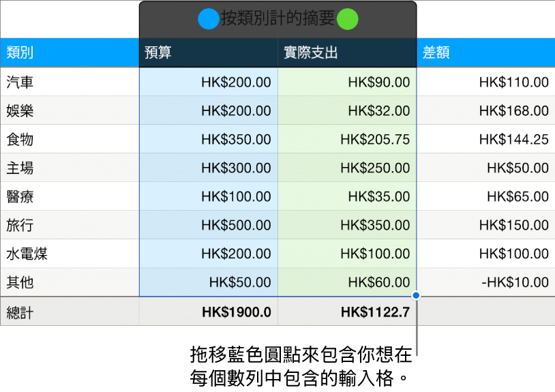
Task: Click actual spending cell HK$35.00
Action: 347,196
